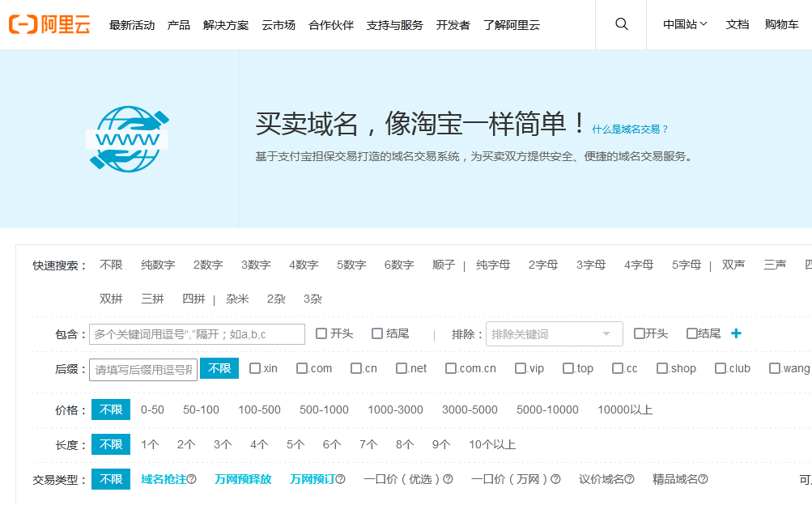Open help icon next to 议价域名
Viewport: 812px width, 505px height.
click(x=629, y=479)
